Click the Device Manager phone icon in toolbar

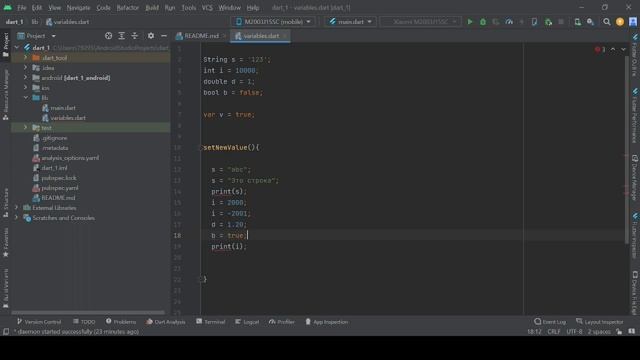pyautogui.click(x=578, y=22)
